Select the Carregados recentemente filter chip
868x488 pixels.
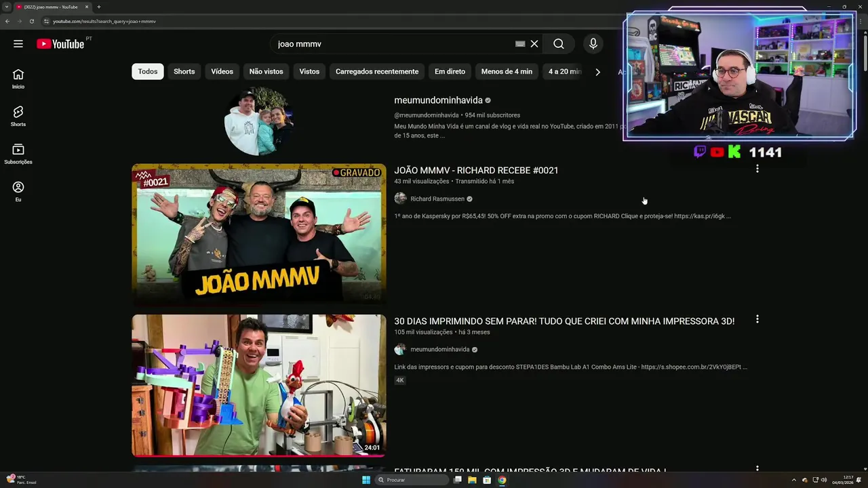point(377,71)
